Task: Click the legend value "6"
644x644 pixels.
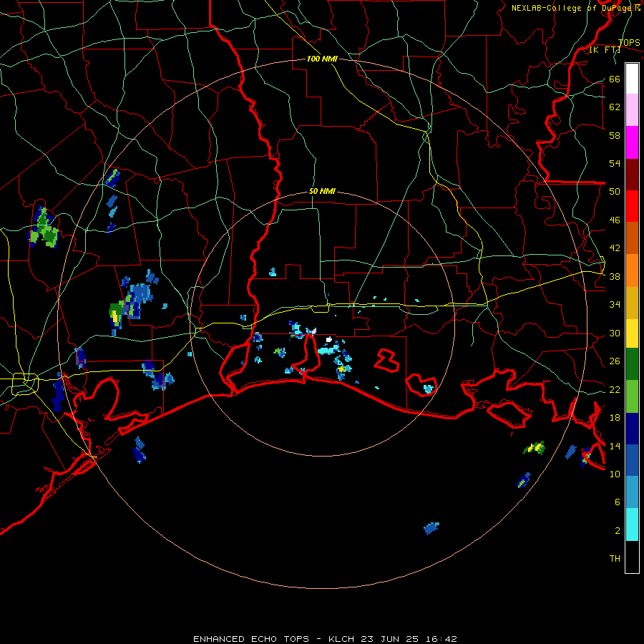Action: click(618, 502)
